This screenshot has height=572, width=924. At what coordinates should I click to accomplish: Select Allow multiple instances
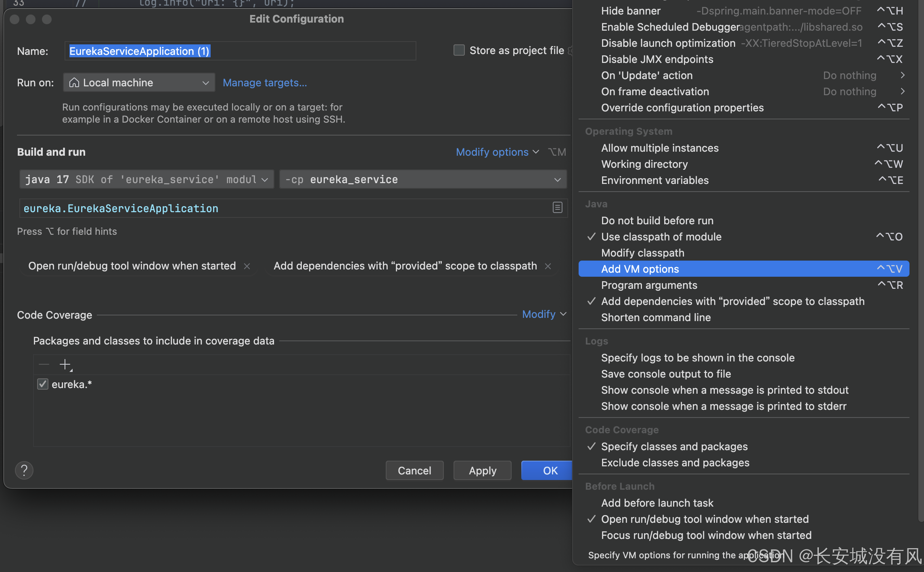click(x=744, y=148)
